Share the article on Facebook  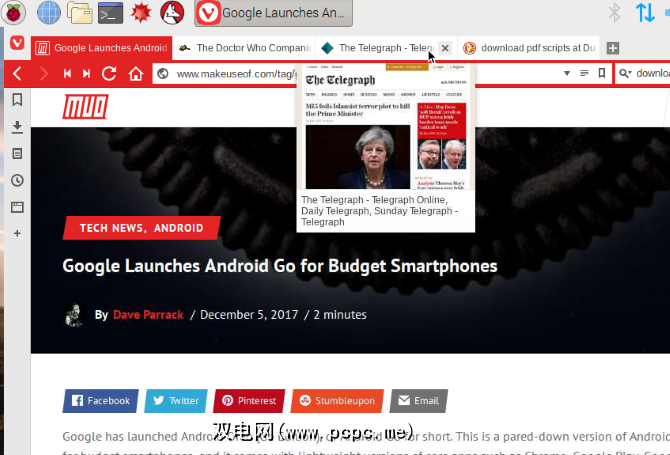click(100, 401)
